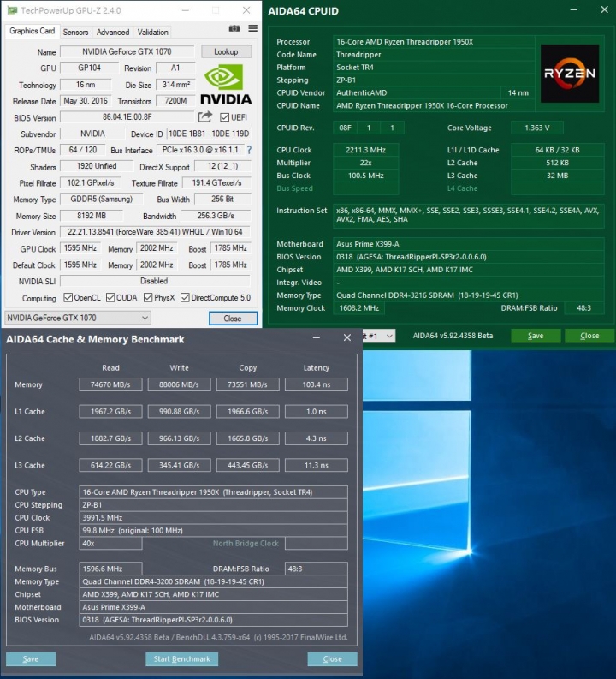The height and width of the screenshot is (679, 616).
Task: Open the CPU core selector dropdown in CPUID
Action: 378,336
